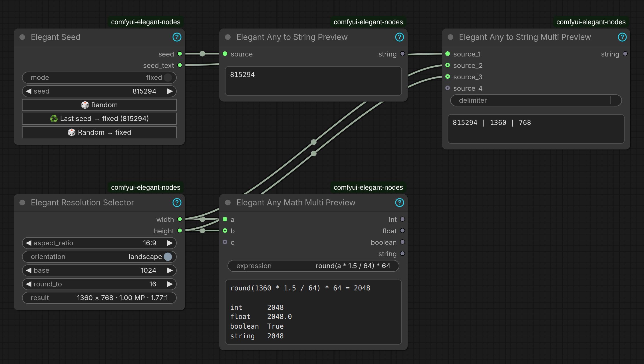Viewport: 644px width, 364px height.
Task: Click the seed output socket
Action: click(180, 54)
